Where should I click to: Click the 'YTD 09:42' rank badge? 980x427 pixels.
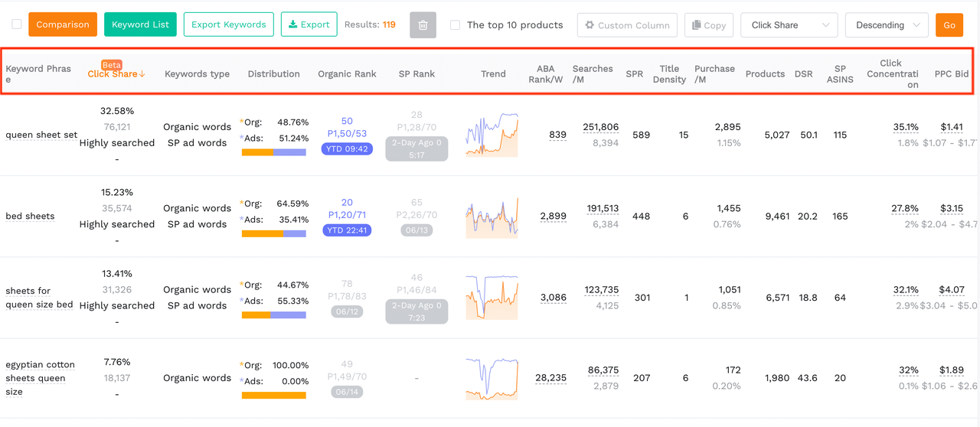(347, 149)
